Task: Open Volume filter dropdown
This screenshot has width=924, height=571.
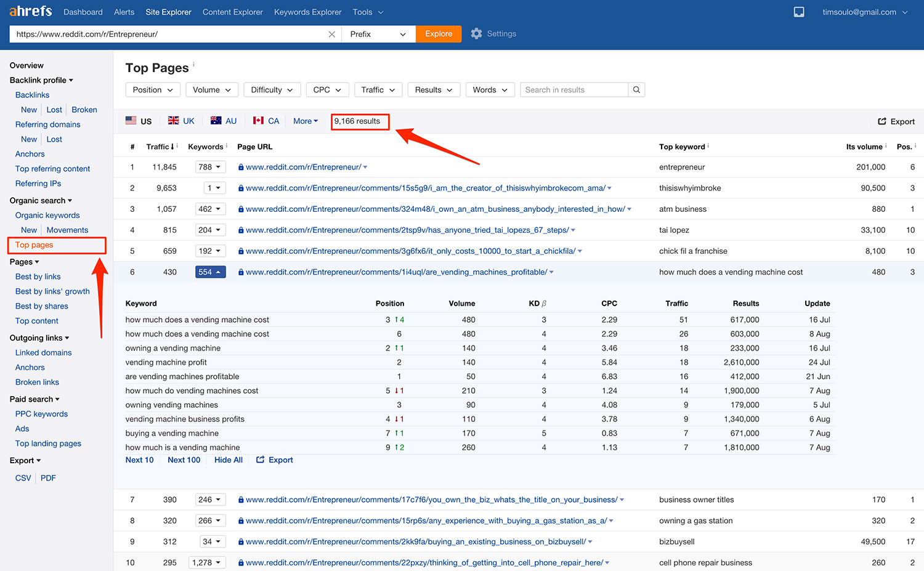Action: coord(212,90)
